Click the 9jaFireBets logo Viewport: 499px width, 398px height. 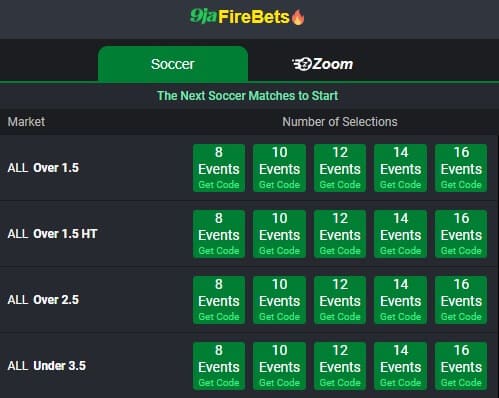coord(247,17)
